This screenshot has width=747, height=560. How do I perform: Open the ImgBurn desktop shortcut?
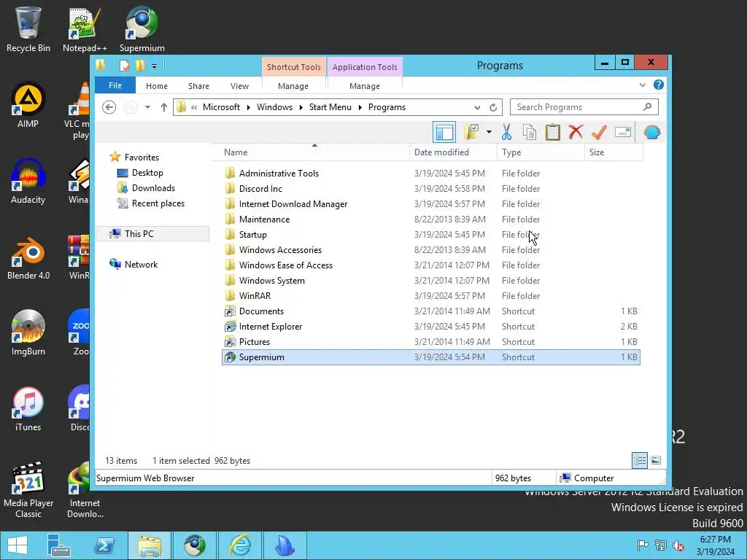tap(28, 332)
